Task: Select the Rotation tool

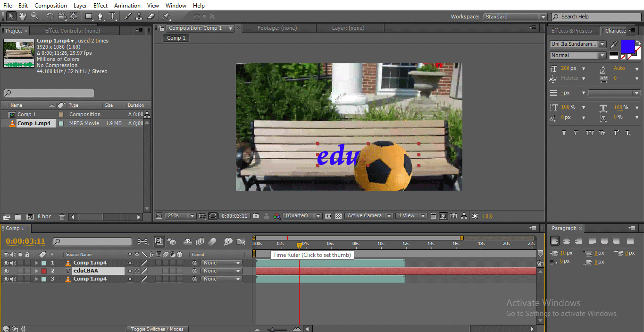Action: click(50, 17)
